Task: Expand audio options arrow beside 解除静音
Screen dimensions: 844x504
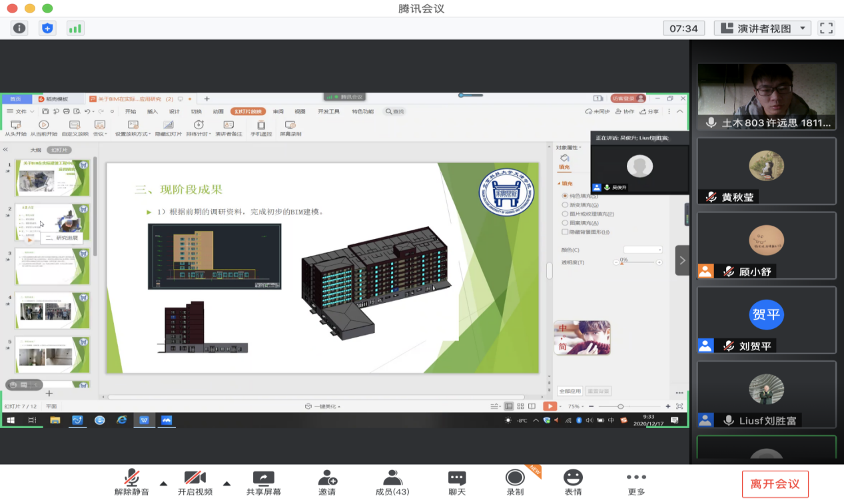Action: 163,483
